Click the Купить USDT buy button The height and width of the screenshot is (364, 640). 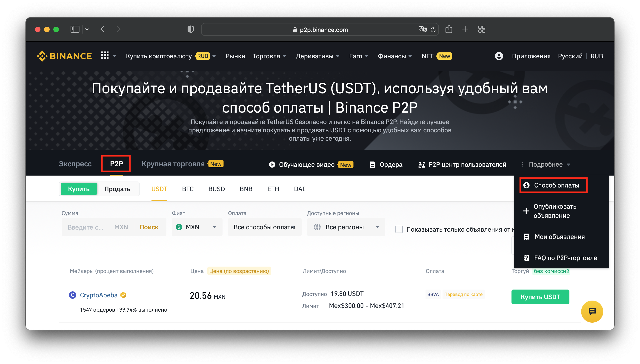[x=541, y=297]
